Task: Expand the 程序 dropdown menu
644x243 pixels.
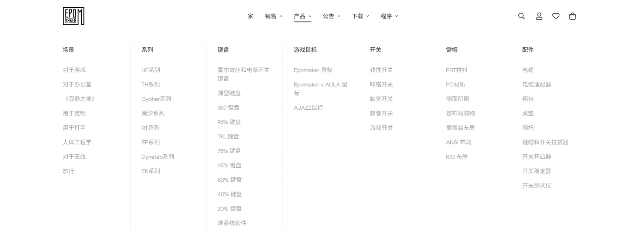Action: point(389,16)
